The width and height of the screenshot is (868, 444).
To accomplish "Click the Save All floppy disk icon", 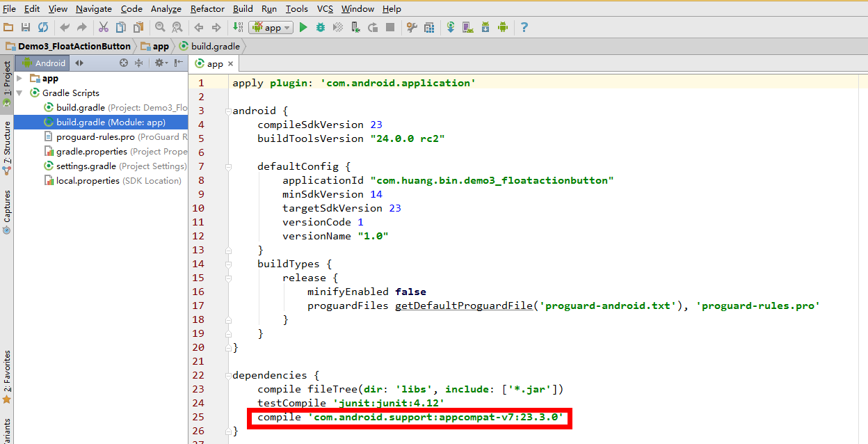I will (x=26, y=27).
